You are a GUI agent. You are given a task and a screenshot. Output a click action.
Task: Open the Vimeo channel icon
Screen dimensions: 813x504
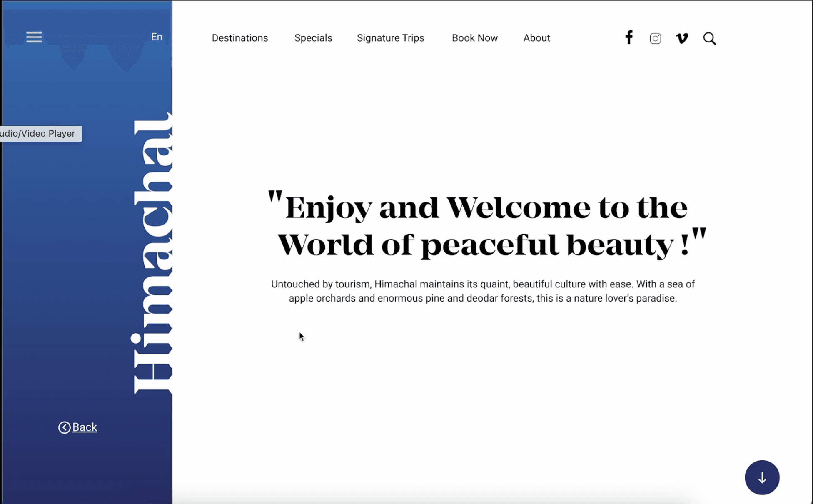682,38
